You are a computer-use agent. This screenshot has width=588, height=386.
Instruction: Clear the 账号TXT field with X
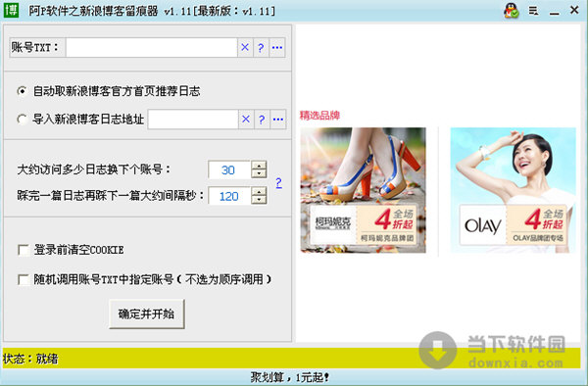point(245,48)
